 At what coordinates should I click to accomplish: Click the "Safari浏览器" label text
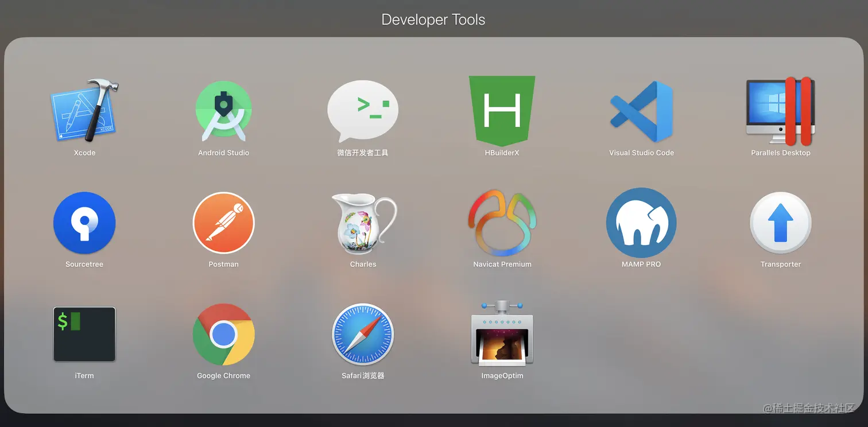pyautogui.click(x=363, y=375)
